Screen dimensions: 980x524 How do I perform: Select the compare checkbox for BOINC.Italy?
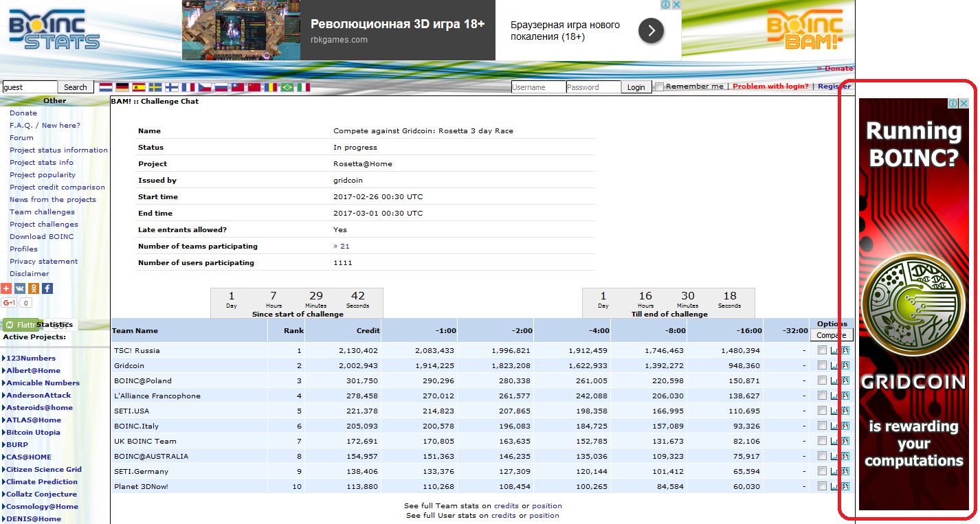(x=822, y=426)
